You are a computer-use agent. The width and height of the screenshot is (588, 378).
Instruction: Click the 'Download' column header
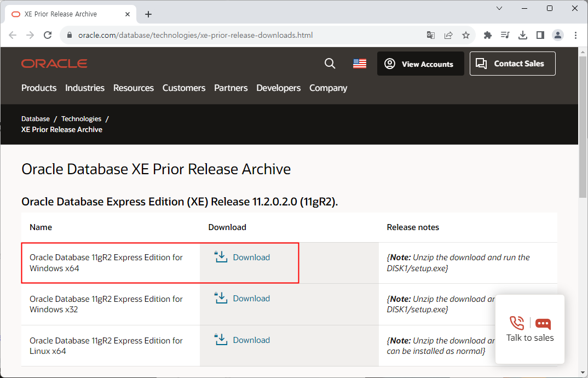point(227,227)
